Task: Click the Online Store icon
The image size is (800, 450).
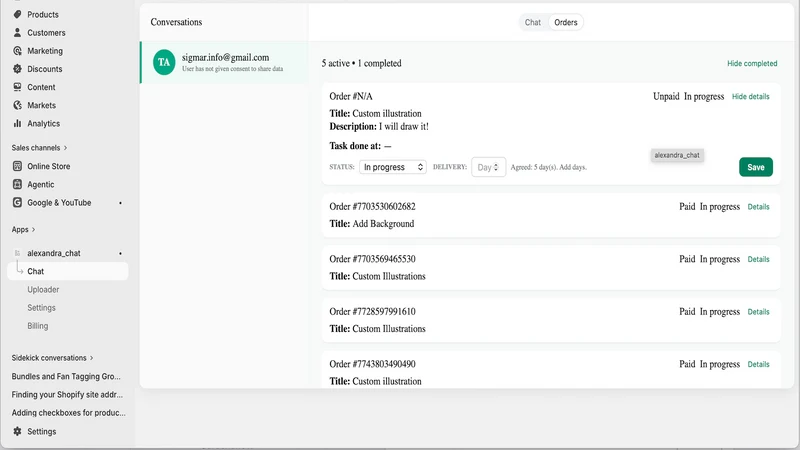Action: (17, 166)
